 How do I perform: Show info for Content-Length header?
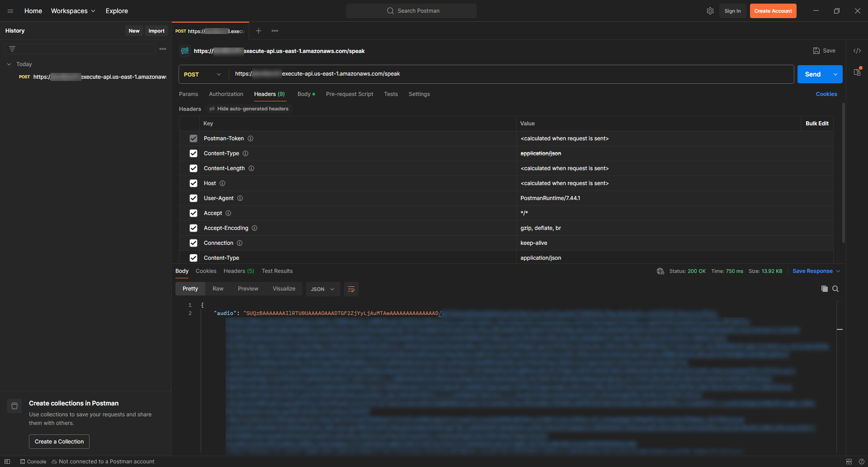251,168
